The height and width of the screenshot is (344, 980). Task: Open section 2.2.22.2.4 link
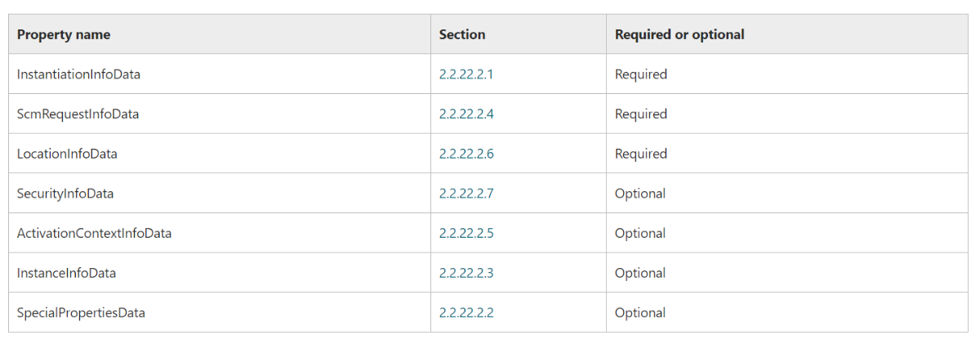click(x=466, y=114)
